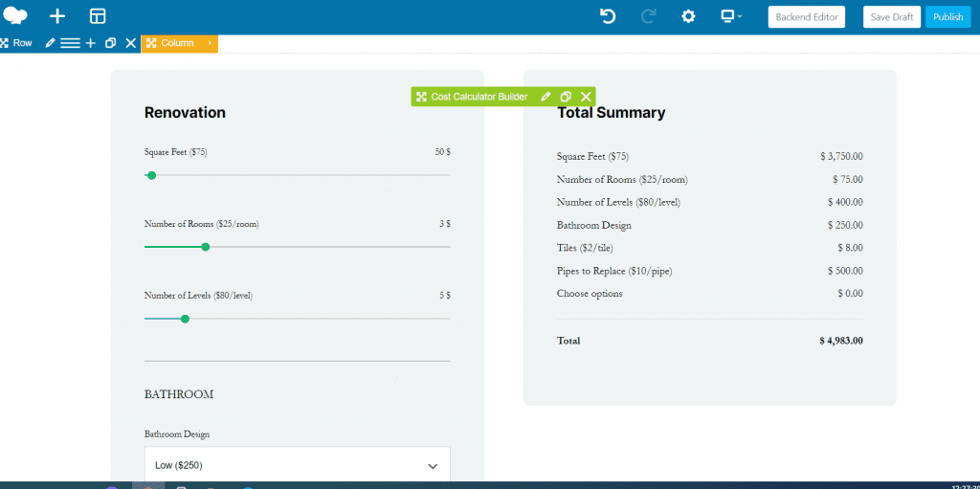Screen dimensions: 980x489
Task: Click the Column move handle icon
Action: coord(150,43)
